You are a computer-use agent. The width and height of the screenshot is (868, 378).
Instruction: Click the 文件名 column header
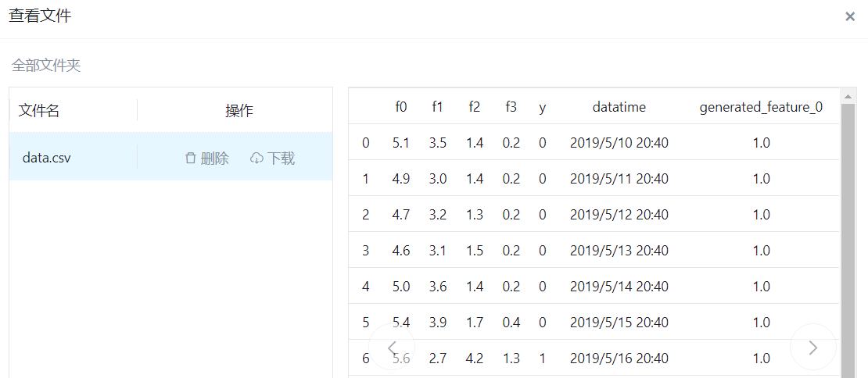click(x=39, y=111)
